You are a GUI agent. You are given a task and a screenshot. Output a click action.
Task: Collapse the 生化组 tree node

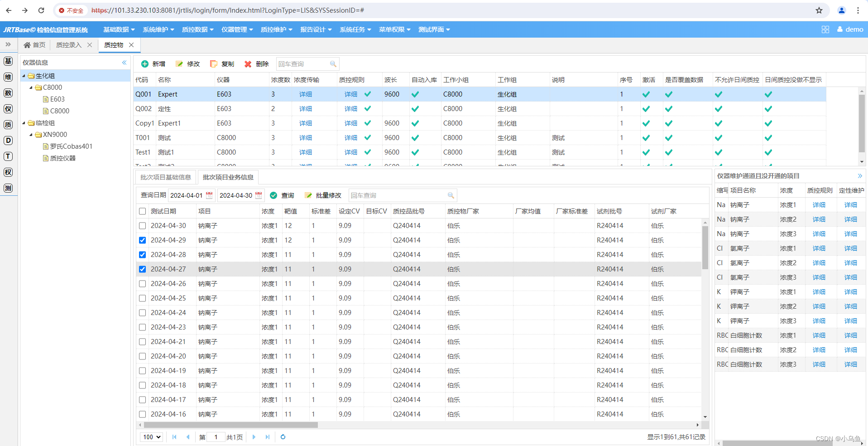(x=24, y=76)
